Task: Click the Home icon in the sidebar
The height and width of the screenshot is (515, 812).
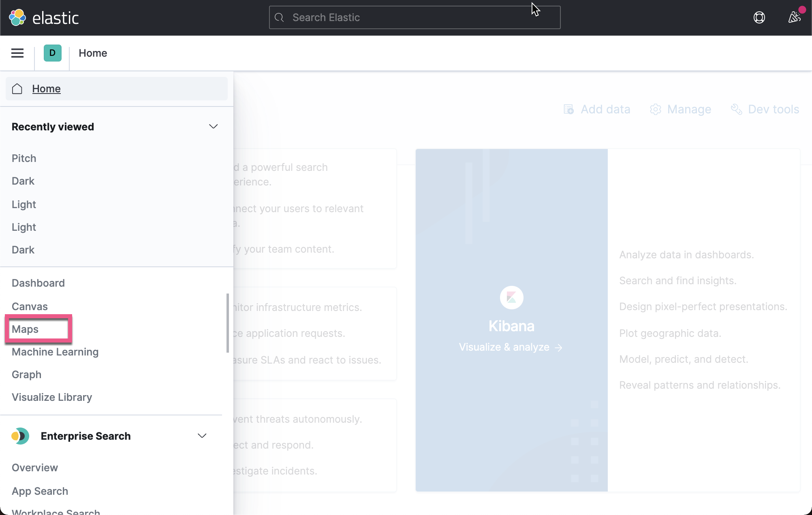Action: [x=17, y=89]
